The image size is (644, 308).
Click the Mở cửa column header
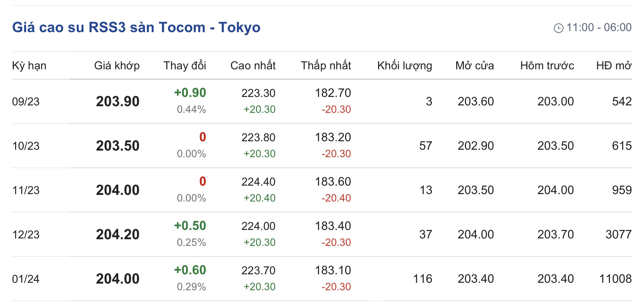coord(474,66)
